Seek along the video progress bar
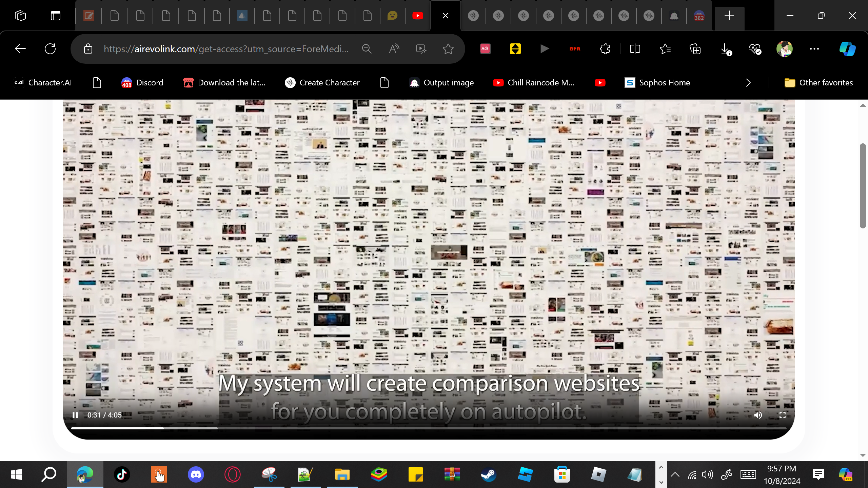 (x=429, y=428)
